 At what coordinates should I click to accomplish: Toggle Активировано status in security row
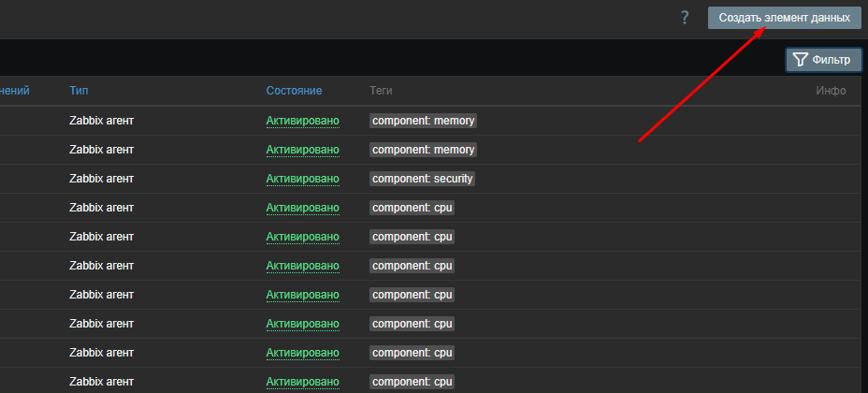[x=302, y=179]
